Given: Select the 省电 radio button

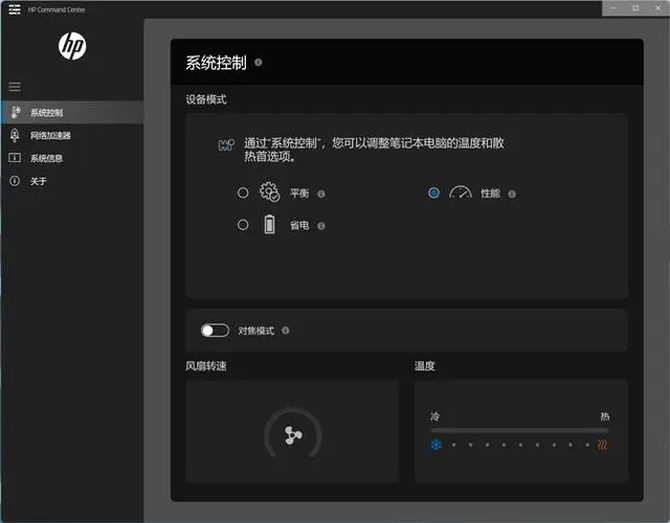Looking at the screenshot, I should click(x=243, y=225).
